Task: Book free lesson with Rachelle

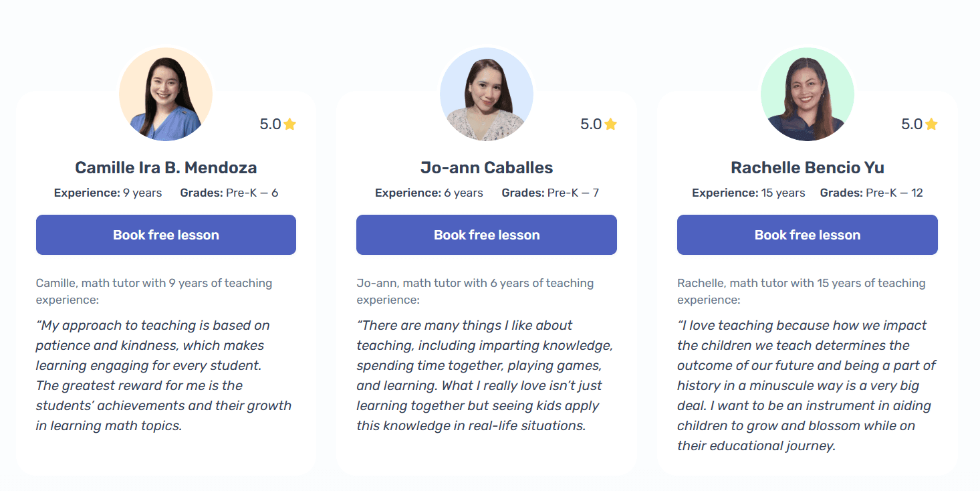Action: [808, 235]
